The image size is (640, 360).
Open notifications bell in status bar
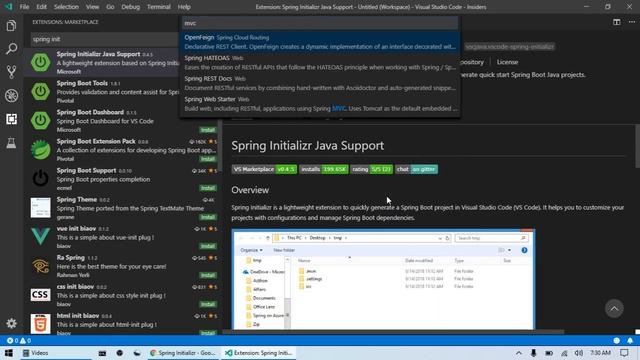(x=630, y=340)
